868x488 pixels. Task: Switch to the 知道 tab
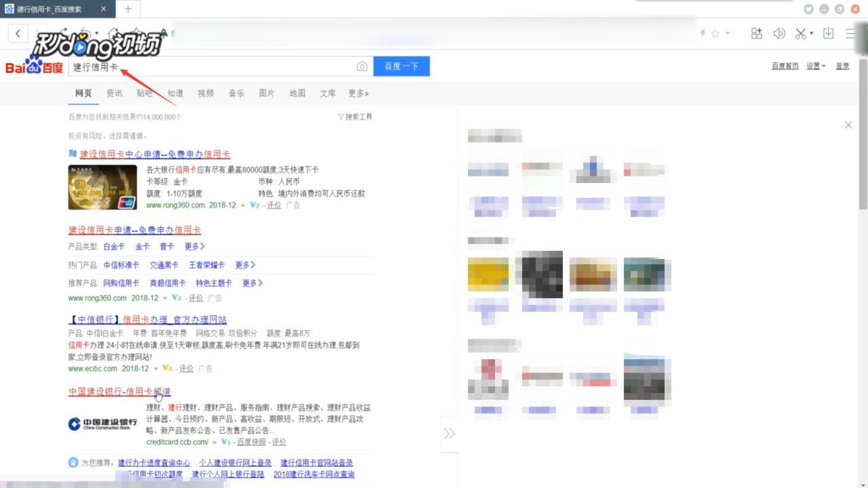tap(176, 94)
